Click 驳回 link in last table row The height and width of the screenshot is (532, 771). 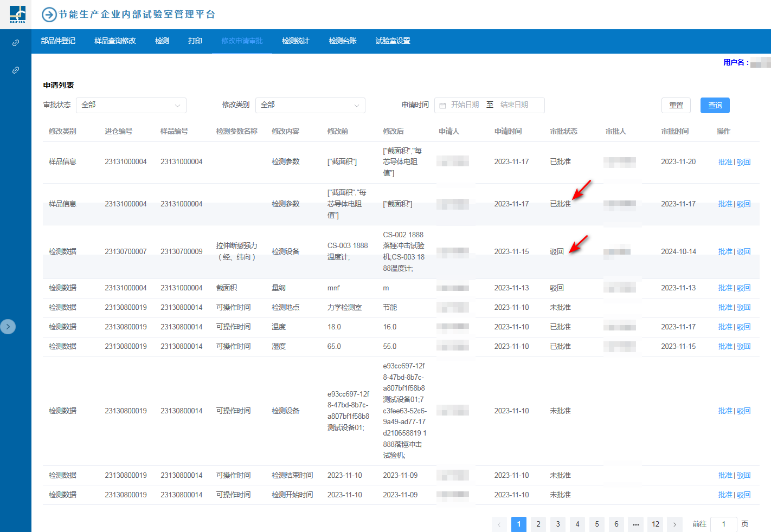pos(744,495)
